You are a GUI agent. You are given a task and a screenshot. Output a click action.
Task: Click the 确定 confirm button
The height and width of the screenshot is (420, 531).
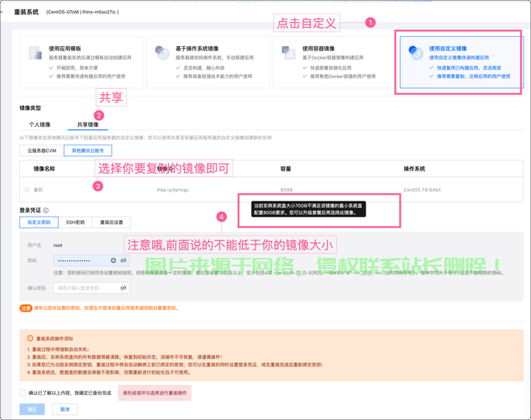click(x=32, y=409)
